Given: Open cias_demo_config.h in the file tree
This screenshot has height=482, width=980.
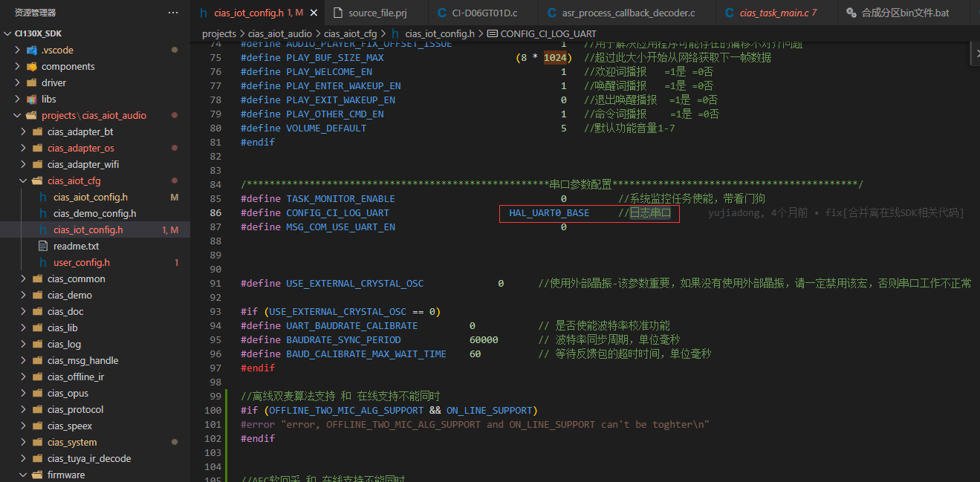Looking at the screenshot, I should pos(94,213).
